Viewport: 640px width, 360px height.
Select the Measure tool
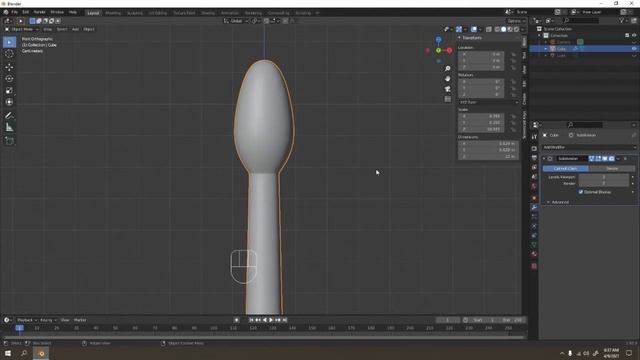(9, 128)
